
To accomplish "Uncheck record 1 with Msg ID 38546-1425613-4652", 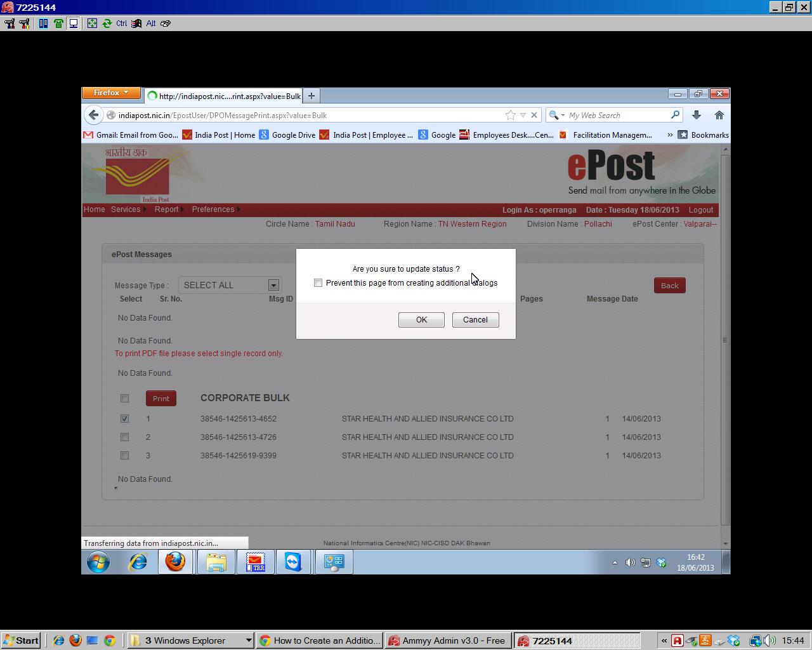I will [124, 418].
